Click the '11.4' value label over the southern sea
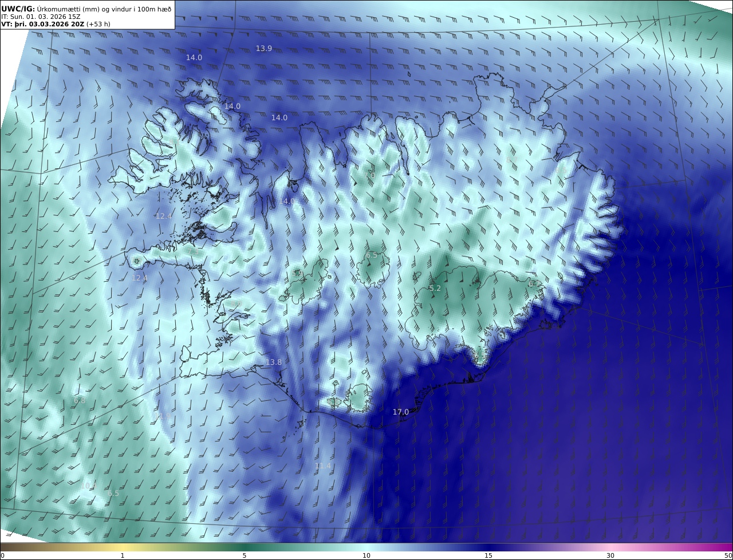 pos(323,466)
